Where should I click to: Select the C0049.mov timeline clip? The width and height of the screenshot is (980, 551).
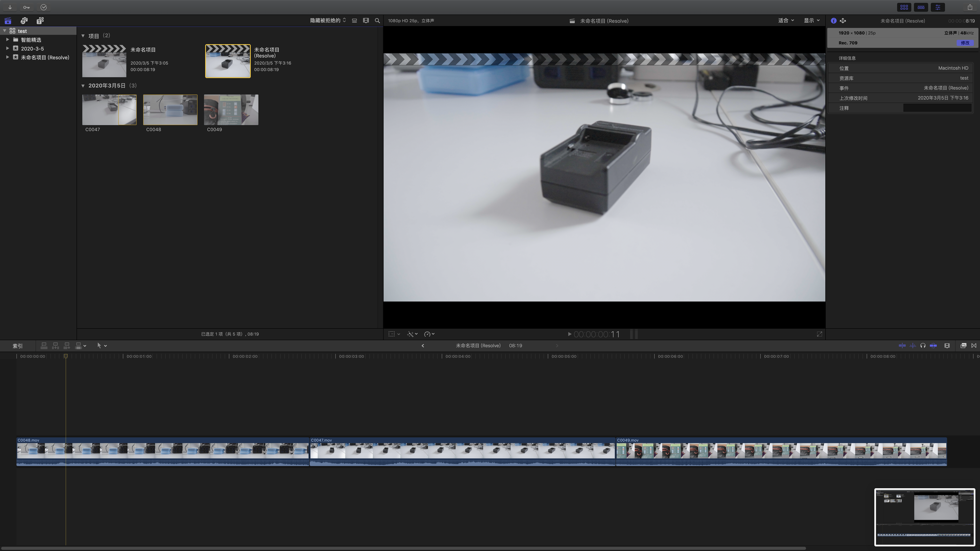point(781,451)
